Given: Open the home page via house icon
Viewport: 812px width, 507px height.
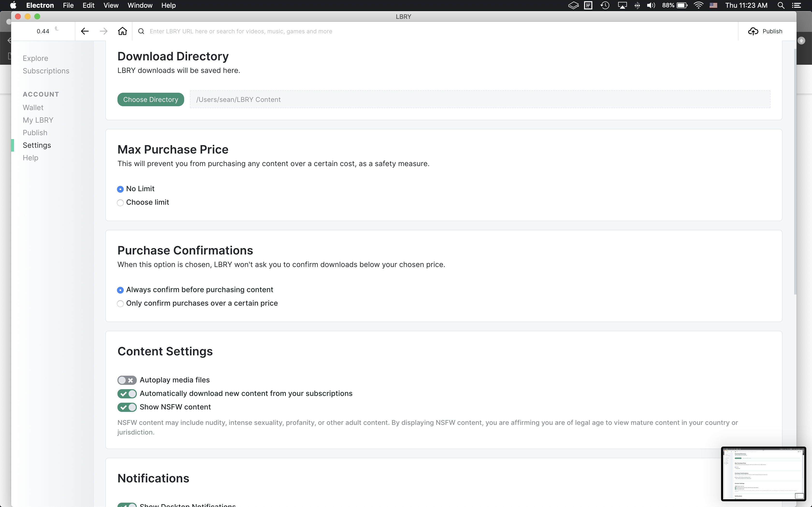Looking at the screenshot, I should pos(123,31).
